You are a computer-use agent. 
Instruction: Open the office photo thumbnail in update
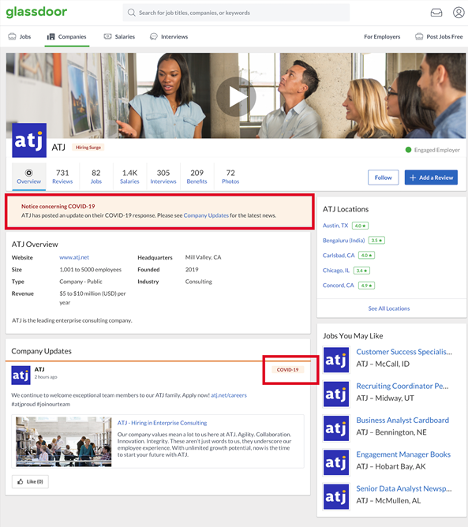coord(64,442)
